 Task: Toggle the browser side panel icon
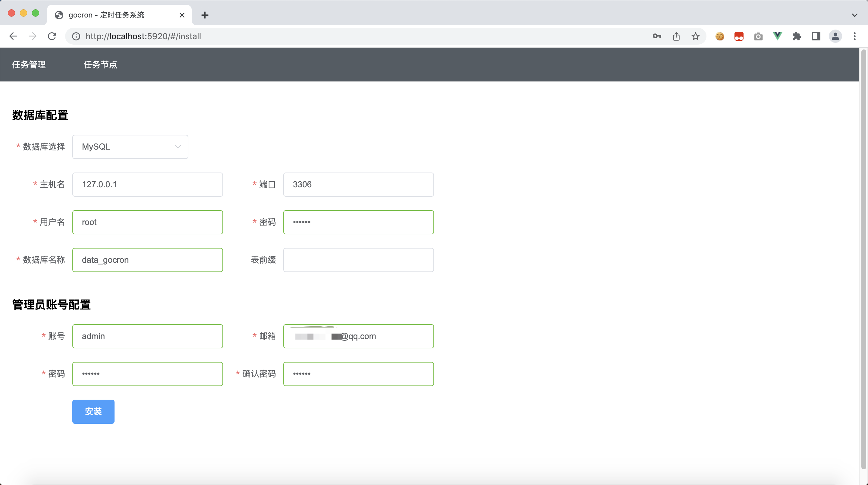pyautogui.click(x=816, y=36)
